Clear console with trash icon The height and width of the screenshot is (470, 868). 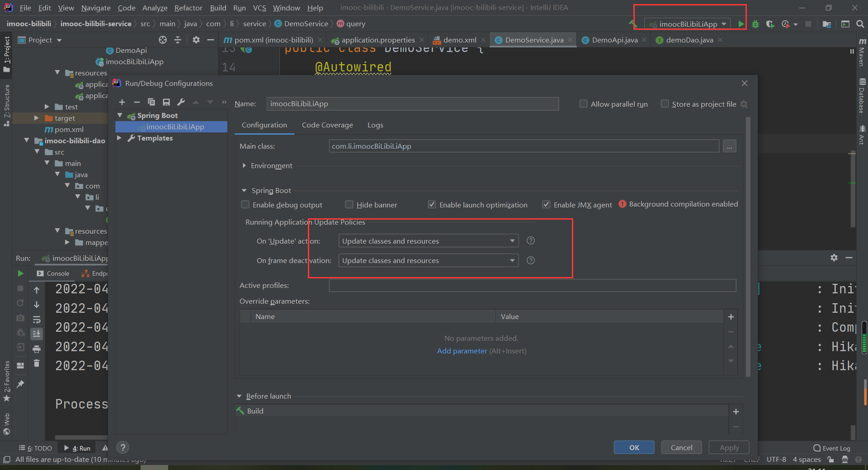pyautogui.click(x=37, y=363)
